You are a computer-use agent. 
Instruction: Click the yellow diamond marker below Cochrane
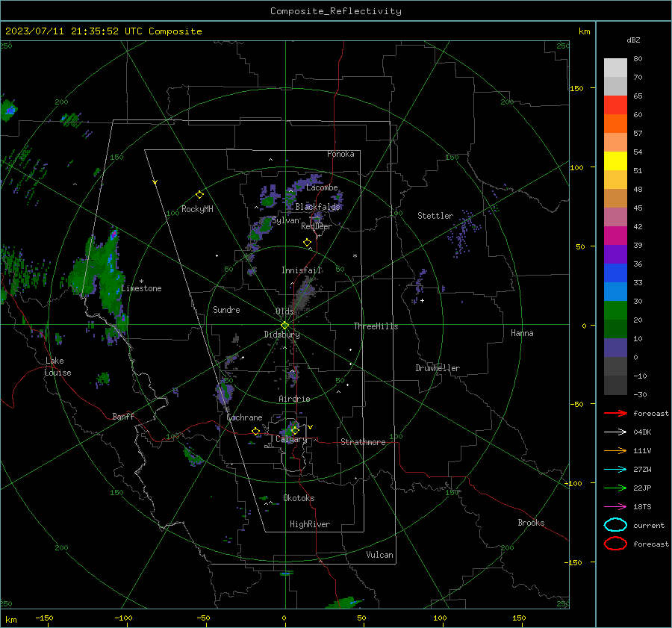click(256, 432)
